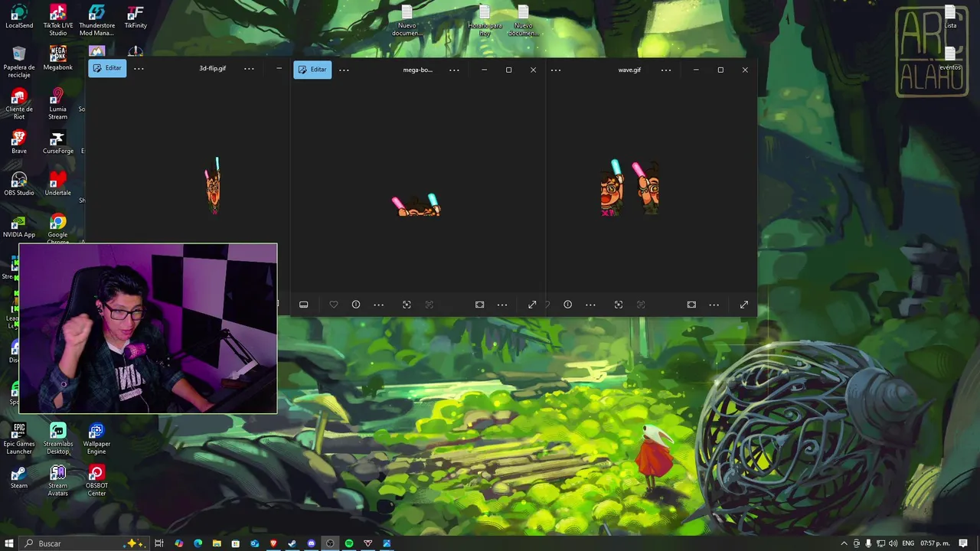This screenshot has height=551, width=980.
Task: Click the fit-to-window icon in the wave.gif window
Action: [691, 305]
